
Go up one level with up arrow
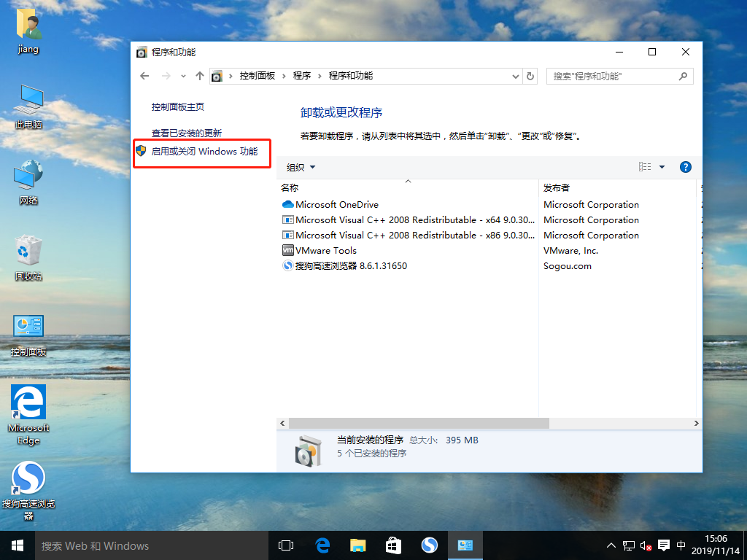tap(200, 76)
